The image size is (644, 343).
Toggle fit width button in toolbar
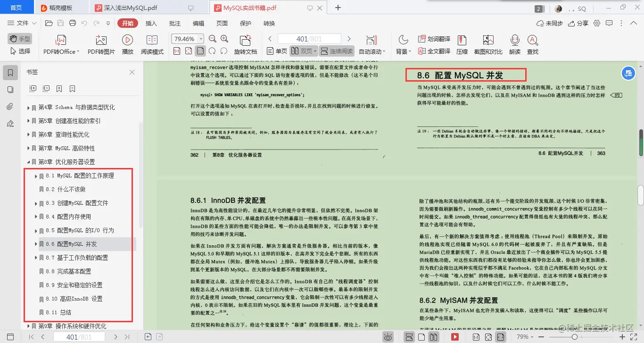click(x=200, y=51)
